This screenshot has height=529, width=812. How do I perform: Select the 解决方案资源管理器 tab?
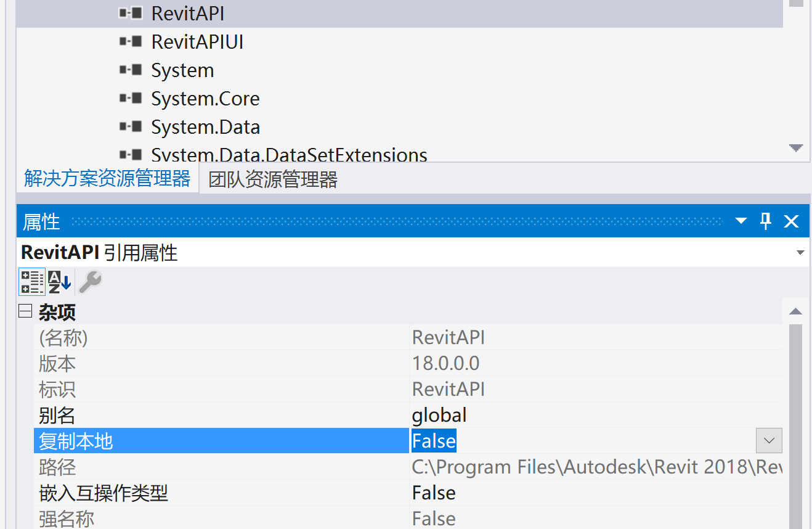pyautogui.click(x=107, y=178)
